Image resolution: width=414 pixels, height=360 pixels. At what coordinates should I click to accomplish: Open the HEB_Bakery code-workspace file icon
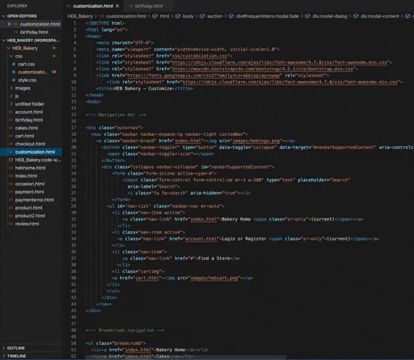click(x=11, y=160)
